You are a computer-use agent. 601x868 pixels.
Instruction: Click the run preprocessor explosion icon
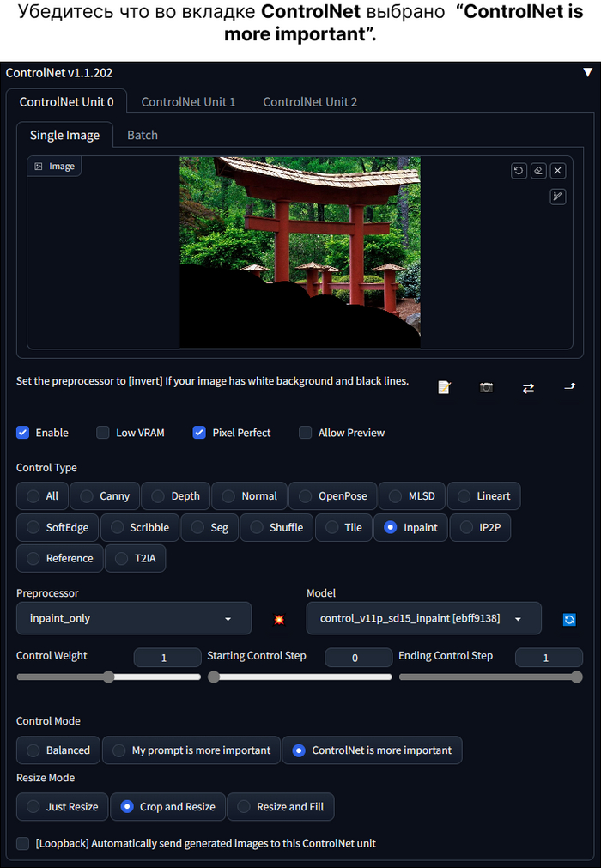(x=279, y=619)
